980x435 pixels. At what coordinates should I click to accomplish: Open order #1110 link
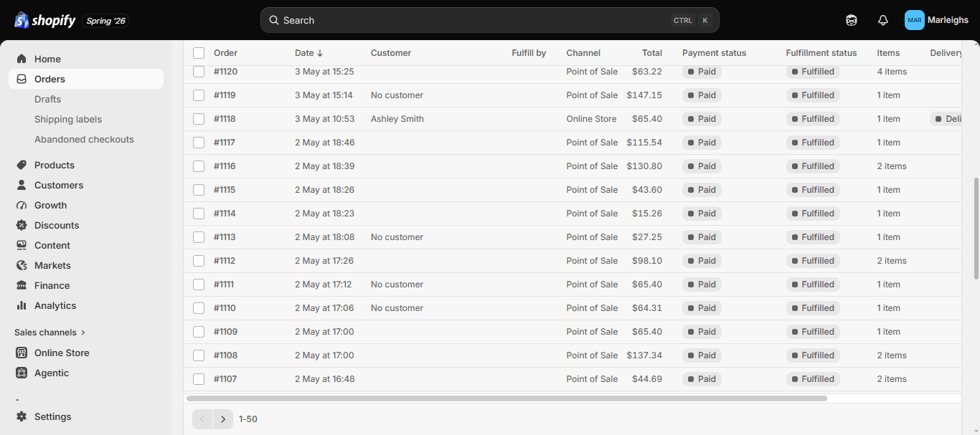point(225,308)
